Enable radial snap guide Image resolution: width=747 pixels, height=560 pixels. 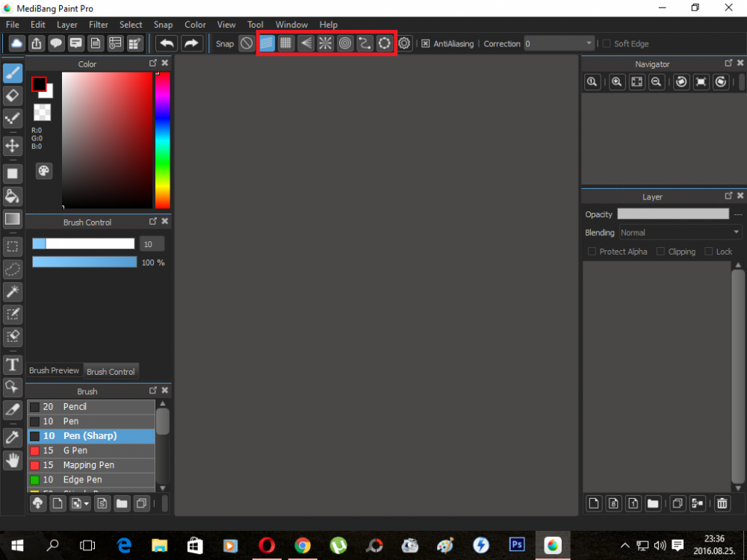coord(326,43)
